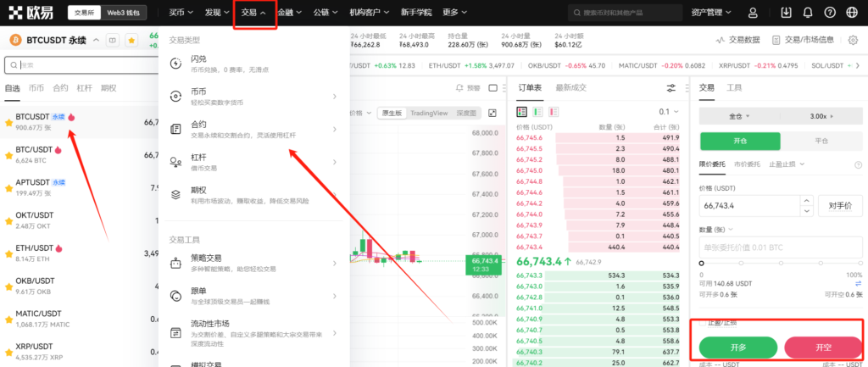Viewport: 868px width, 367px height.
Task: Click the transfer funds arrows icon
Action: coord(858,283)
